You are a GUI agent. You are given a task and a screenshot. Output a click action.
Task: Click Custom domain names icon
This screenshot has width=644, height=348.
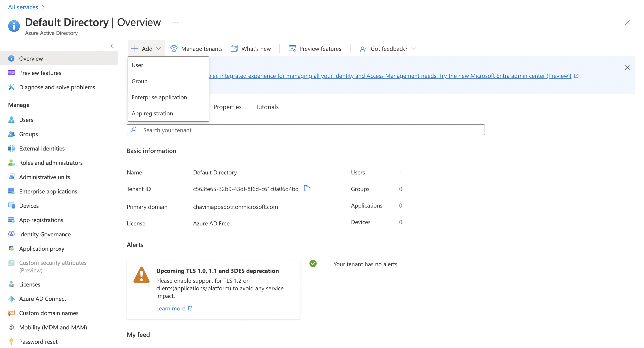(x=11, y=313)
